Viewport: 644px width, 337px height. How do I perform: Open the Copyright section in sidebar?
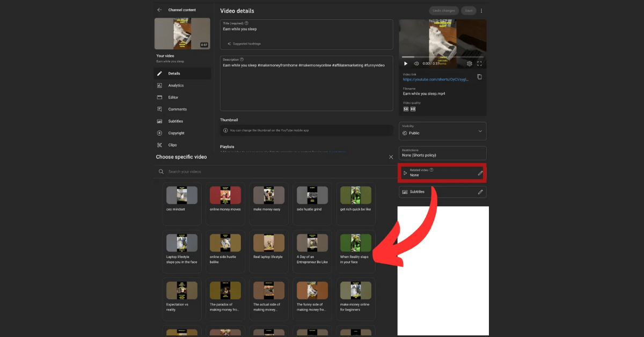pos(182,133)
